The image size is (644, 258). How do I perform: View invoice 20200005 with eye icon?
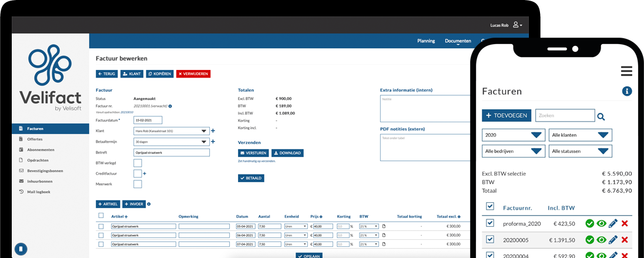click(x=602, y=240)
